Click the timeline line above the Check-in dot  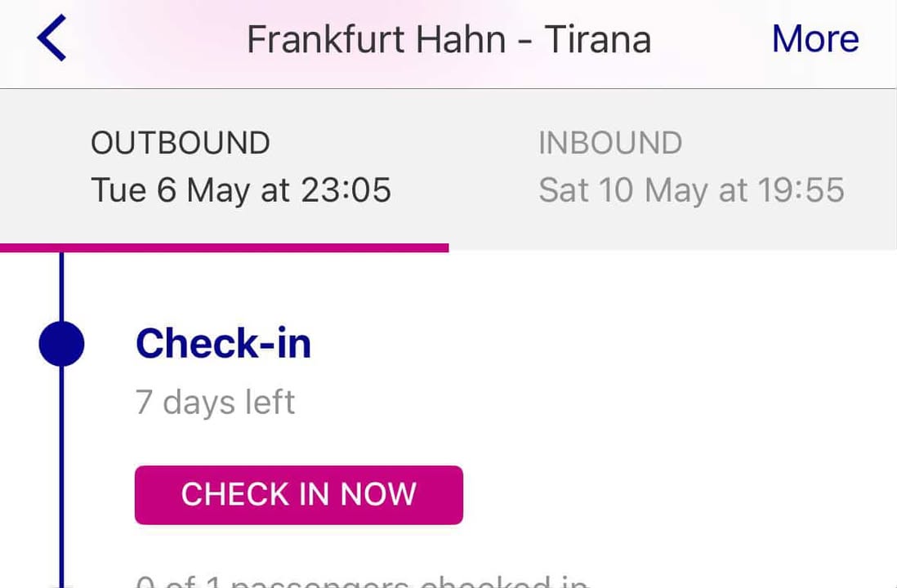pyautogui.click(x=61, y=287)
